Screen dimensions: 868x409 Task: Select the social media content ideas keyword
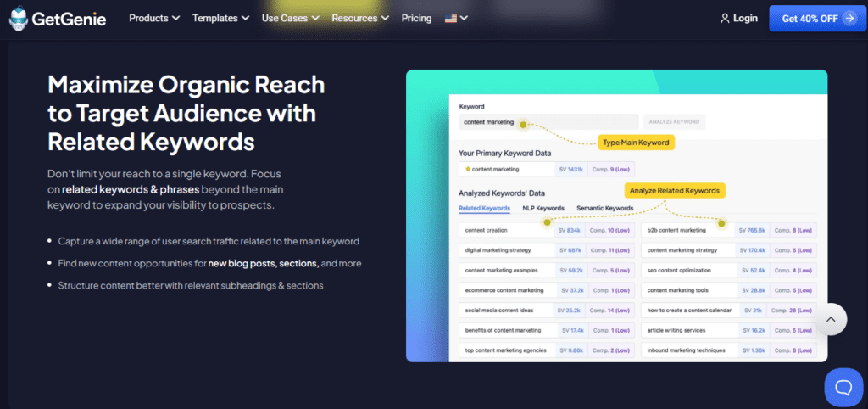[547, 310]
